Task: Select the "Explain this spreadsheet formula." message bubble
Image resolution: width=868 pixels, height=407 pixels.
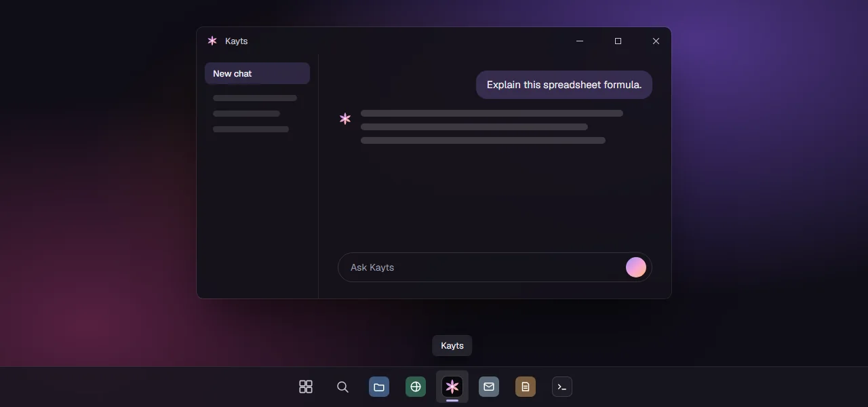Action: (x=564, y=85)
